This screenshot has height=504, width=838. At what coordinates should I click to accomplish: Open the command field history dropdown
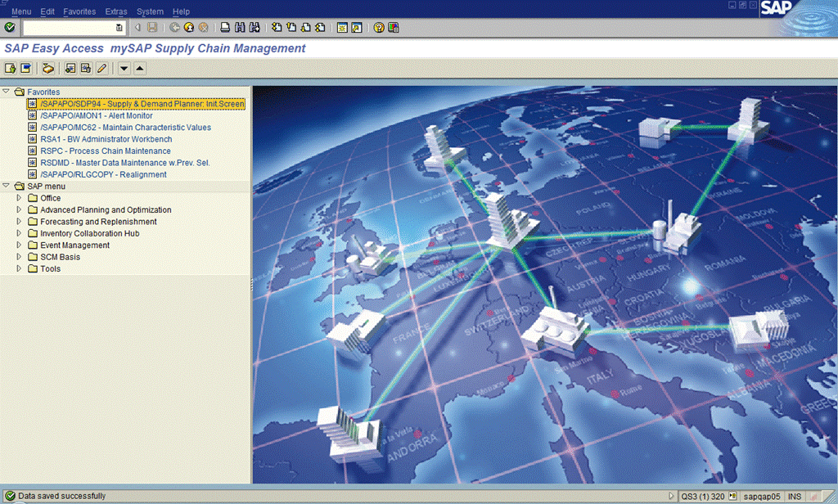click(x=119, y=27)
